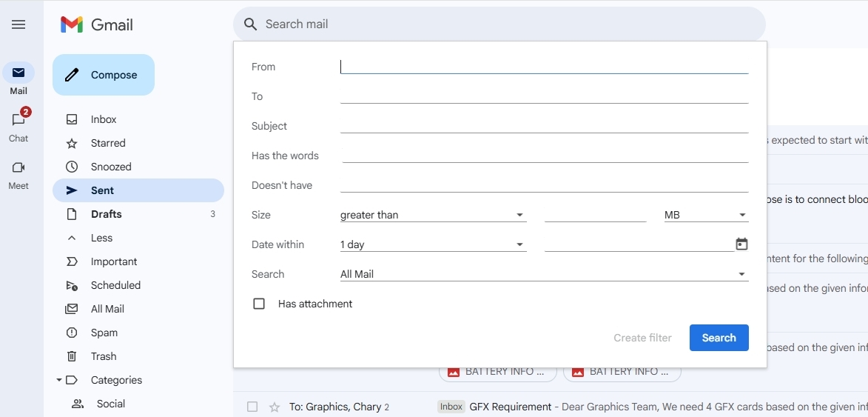Viewport: 868px width, 417px height.
Task: Click the Social people icon
Action: click(x=78, y=404)
